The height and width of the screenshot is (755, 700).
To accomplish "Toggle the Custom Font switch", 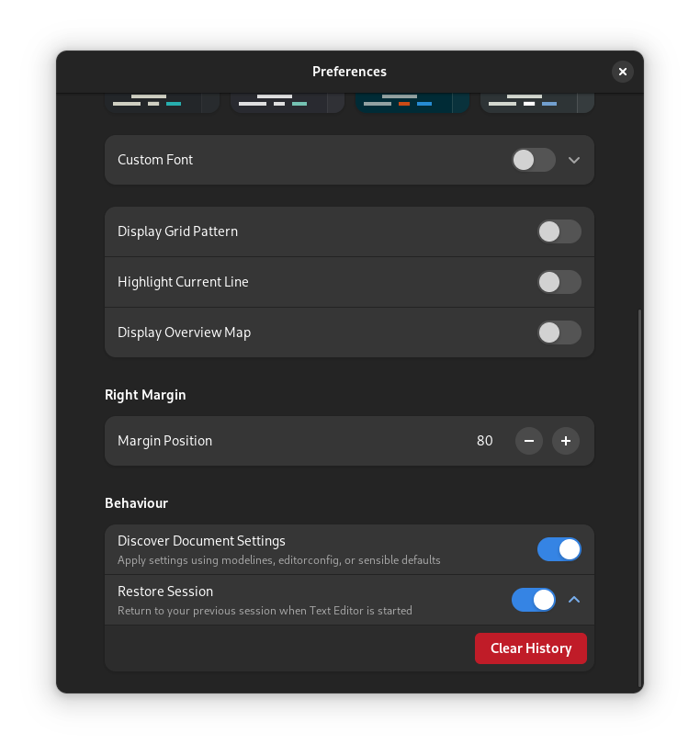I will point(534,160).
